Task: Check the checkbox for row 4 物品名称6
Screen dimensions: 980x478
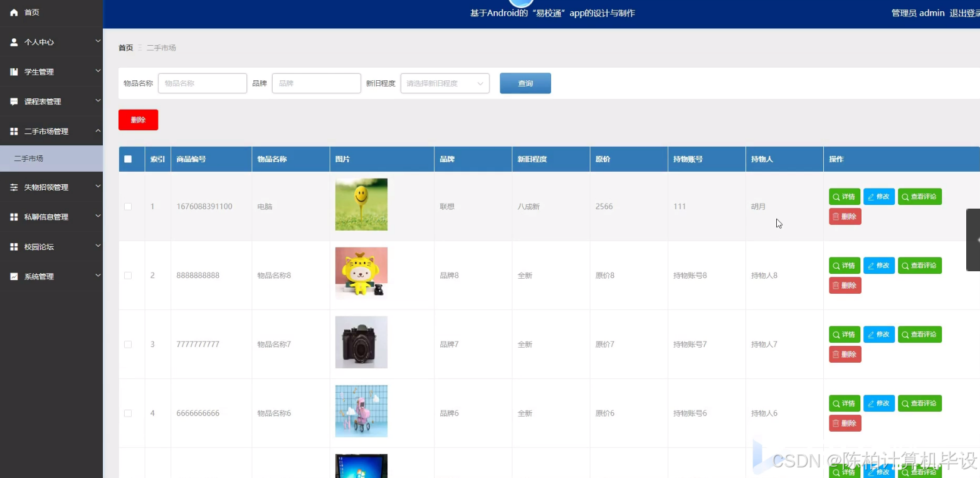Action: coord(128,413)
